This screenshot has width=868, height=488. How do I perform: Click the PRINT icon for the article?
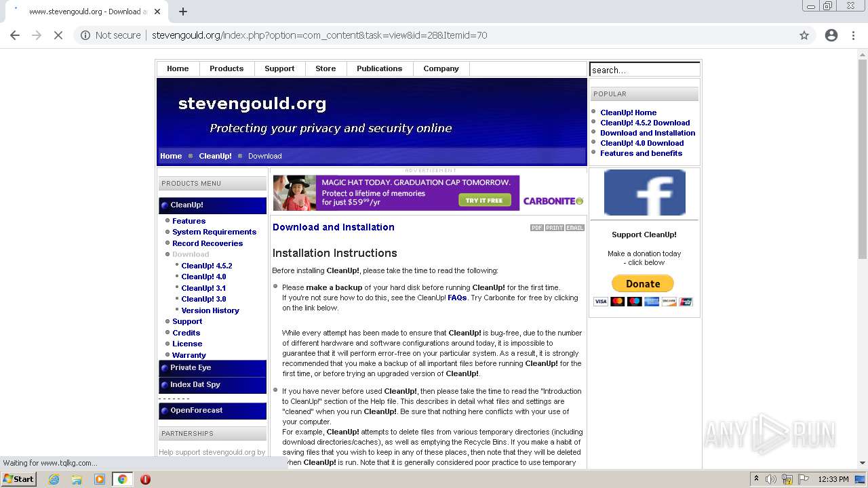point(555,228)
